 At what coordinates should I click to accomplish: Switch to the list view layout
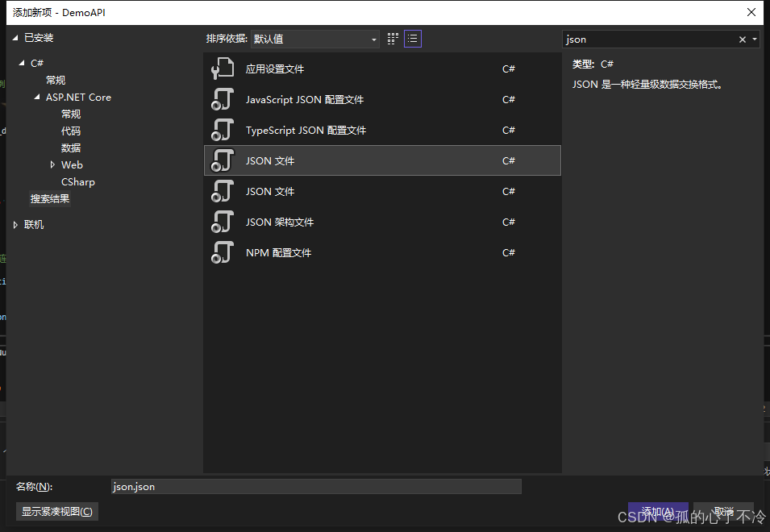[413, 39]
